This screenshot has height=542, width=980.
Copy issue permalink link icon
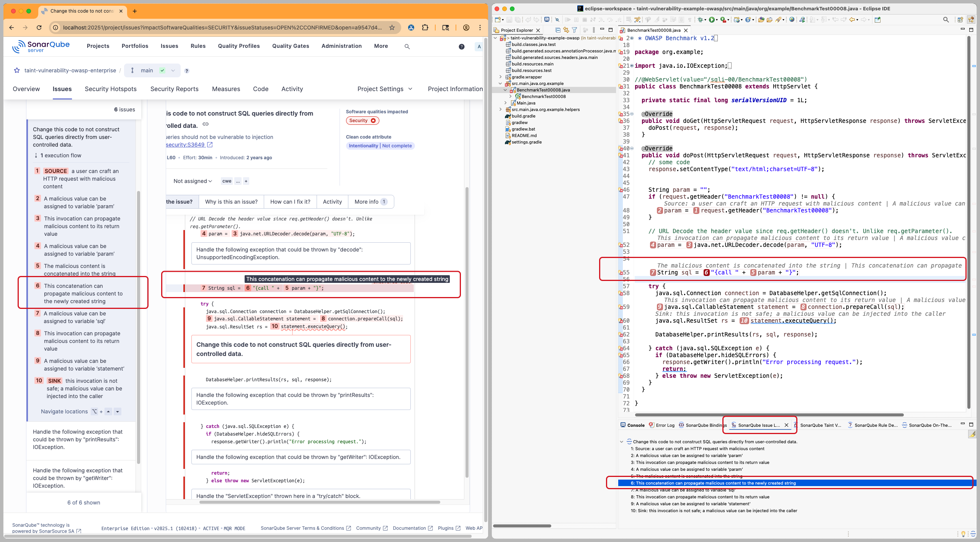click(x=206, y=124)
